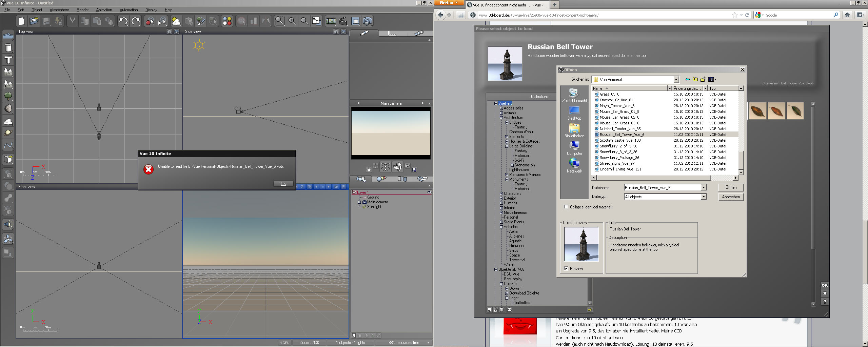Add a planet with the Saturn icon
The height and width of the screenshot is (347, 868).
(8, 133)
